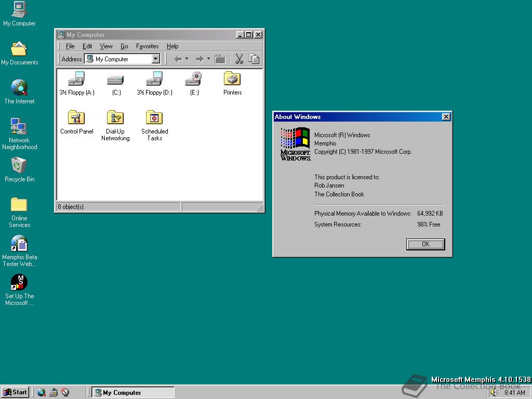The width and height of the screenshot is (532, 399).
Task: Select the 3½ Floppy (A:) drive
Action: coord(76,79)
